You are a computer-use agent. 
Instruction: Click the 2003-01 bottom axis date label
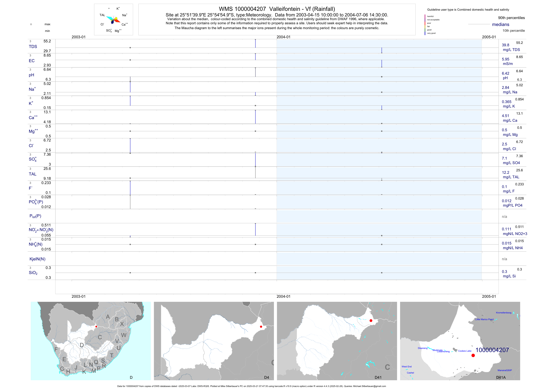[x=78, y=296]
